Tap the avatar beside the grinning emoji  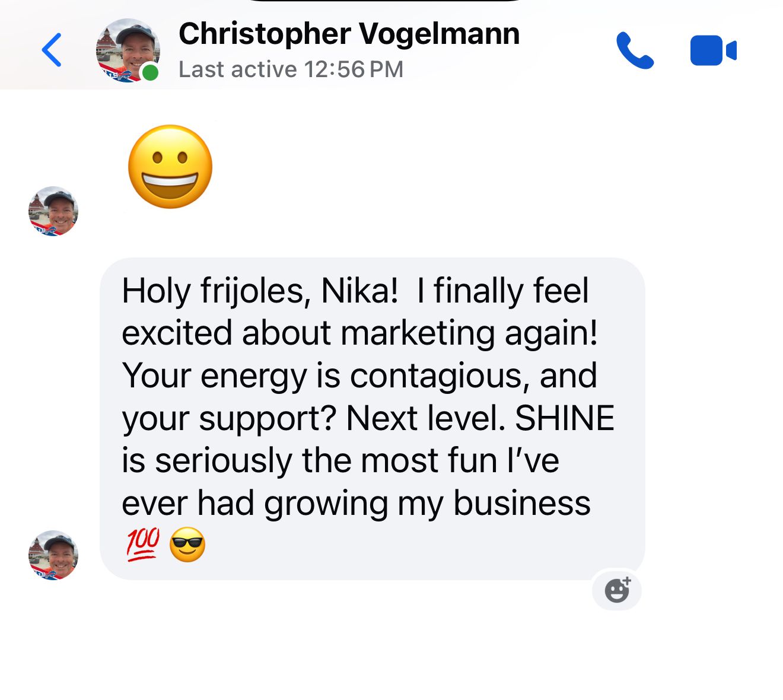click(x=53, y=211)
